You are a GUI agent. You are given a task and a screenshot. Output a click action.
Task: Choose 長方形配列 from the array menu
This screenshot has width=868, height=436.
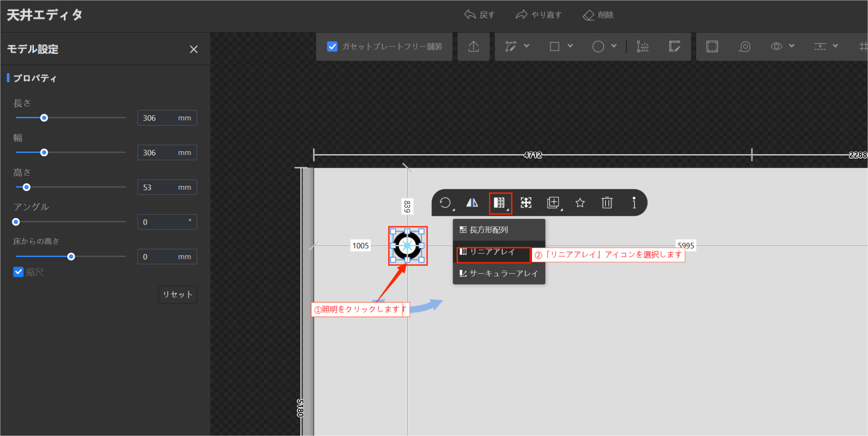[x=499, y=230]
